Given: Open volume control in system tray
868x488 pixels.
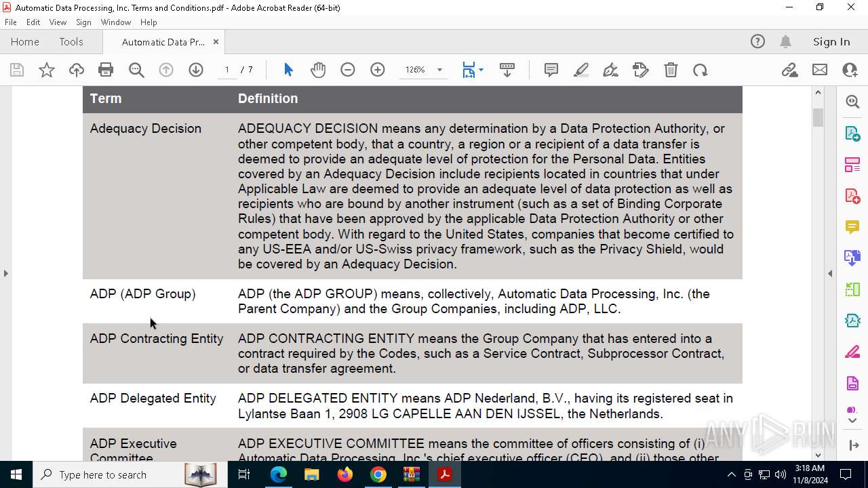Looking at the screenshot, I should pos(780,474).
